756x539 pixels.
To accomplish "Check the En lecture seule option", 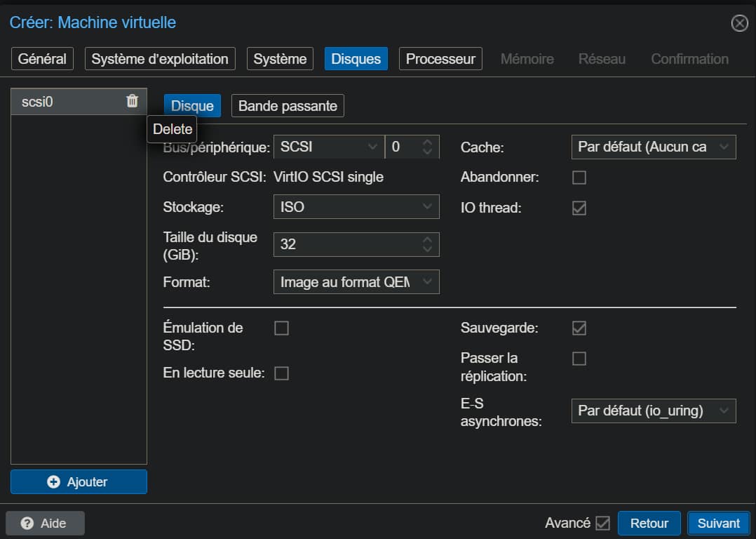I will coord(281,373).
